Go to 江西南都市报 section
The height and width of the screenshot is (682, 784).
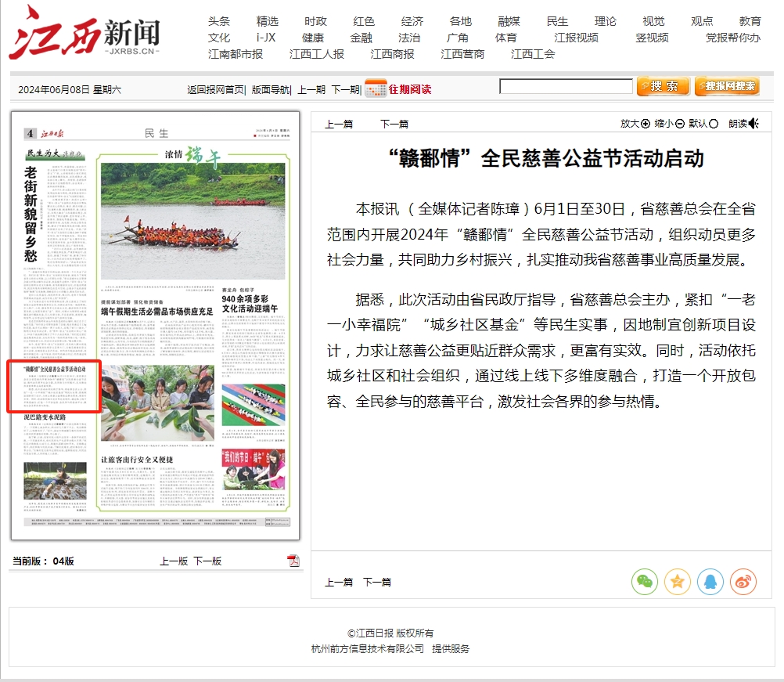click(236, 54)
